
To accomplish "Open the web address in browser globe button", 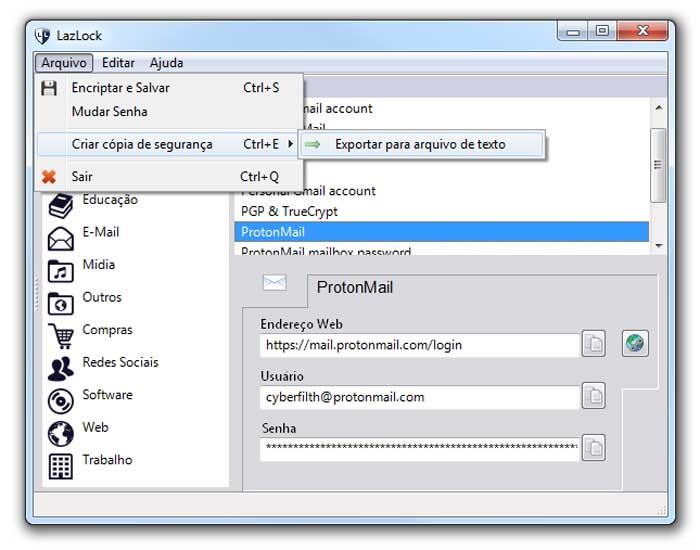I will pos(635,343).
